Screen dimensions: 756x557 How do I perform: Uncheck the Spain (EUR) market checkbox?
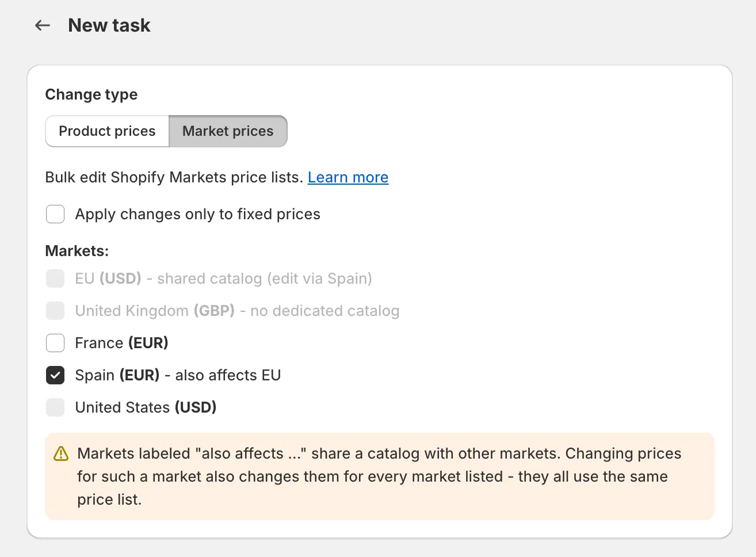[55, 375]
